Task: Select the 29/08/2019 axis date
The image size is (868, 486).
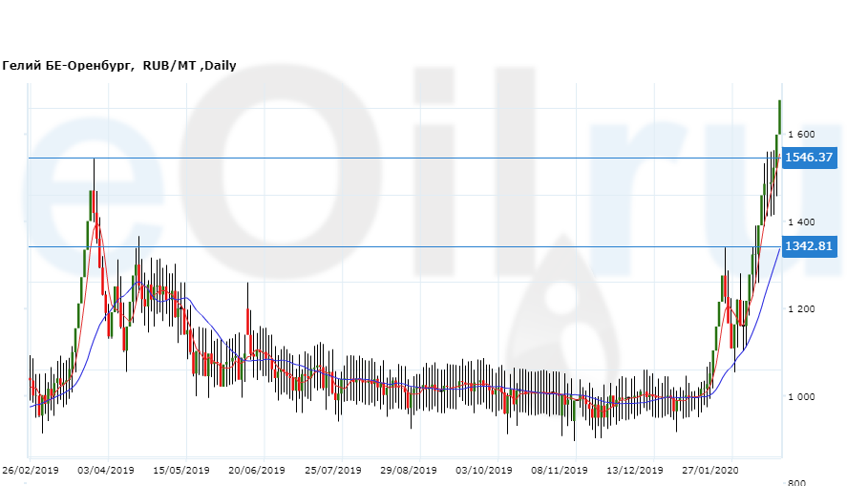Action: point(408,470)
